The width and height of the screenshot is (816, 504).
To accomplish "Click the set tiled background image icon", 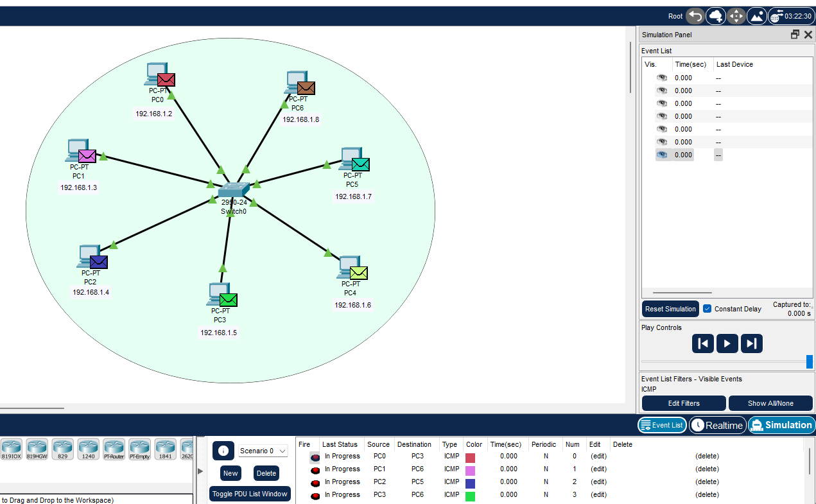I will coord(757,16).
